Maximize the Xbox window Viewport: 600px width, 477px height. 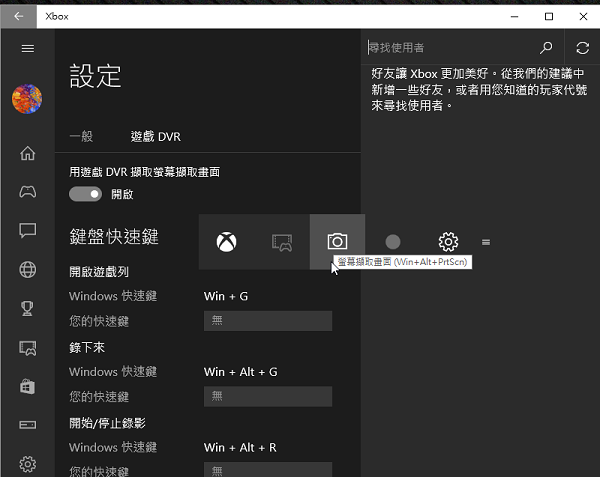(x=549, y=16)
